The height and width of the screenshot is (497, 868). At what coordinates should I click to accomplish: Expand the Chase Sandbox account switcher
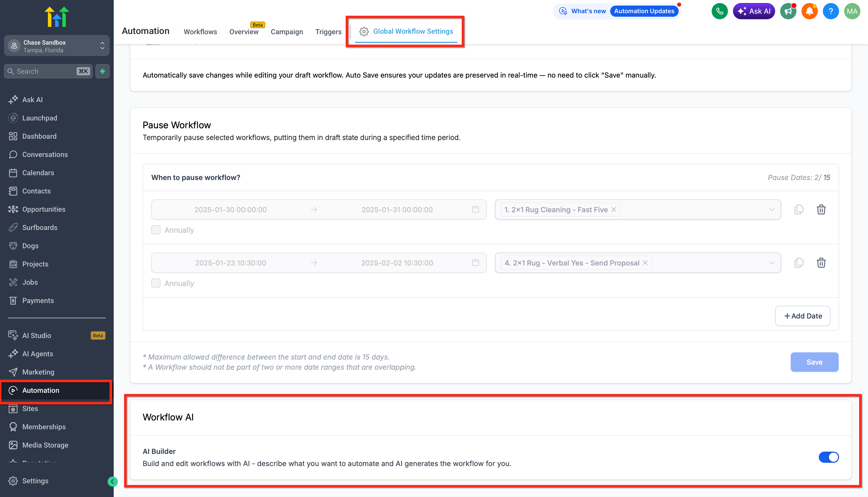[57, 46]
